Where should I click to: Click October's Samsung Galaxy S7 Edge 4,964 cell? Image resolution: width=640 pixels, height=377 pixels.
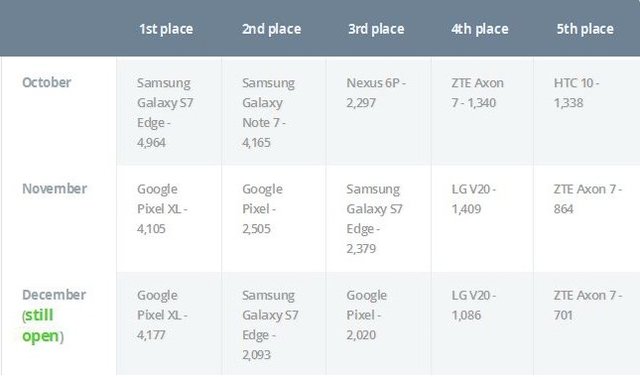[169, 112]
